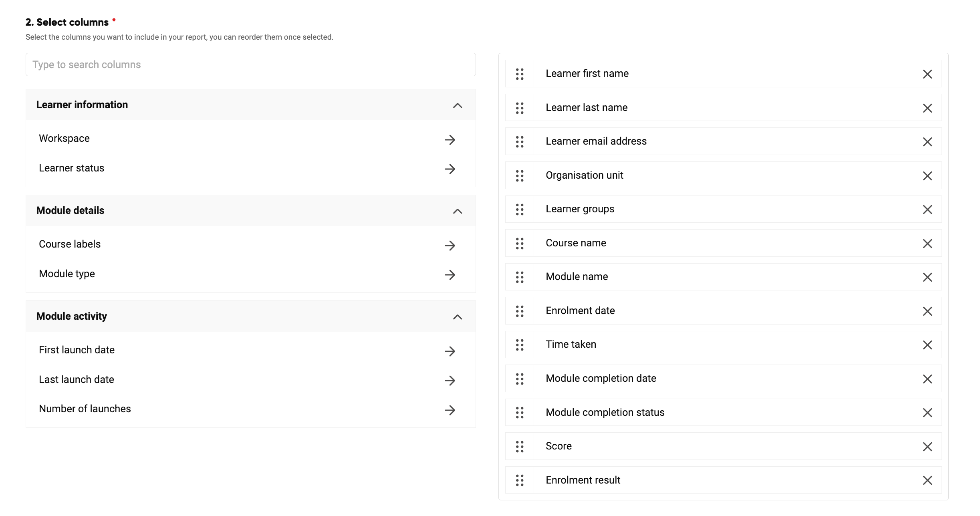Viewport: 980px width, 516px height.
Task: Collapse the Module activity section
Action: click(x=458, y=317)
